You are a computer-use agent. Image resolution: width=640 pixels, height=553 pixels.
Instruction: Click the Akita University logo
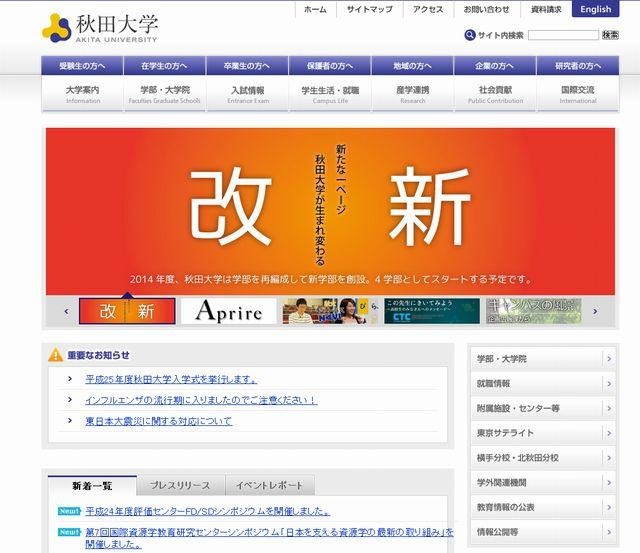click(100, 28)
